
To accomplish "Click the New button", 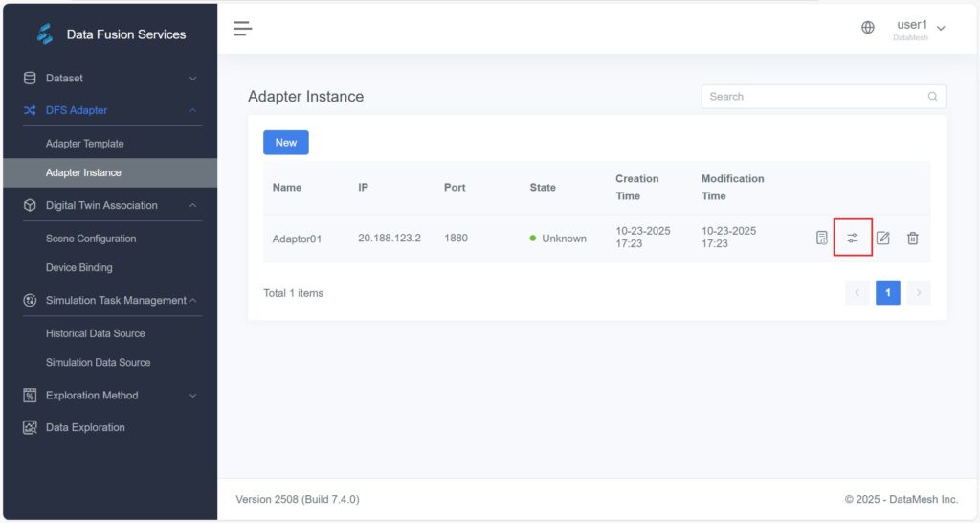I will coord(285,143).
